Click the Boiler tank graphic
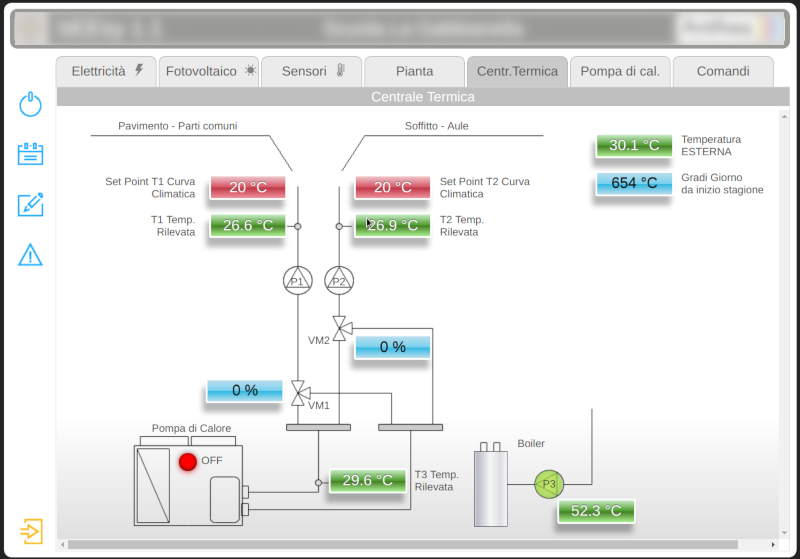The height and width of the screenshot is (559, 800). pos(490,485)
